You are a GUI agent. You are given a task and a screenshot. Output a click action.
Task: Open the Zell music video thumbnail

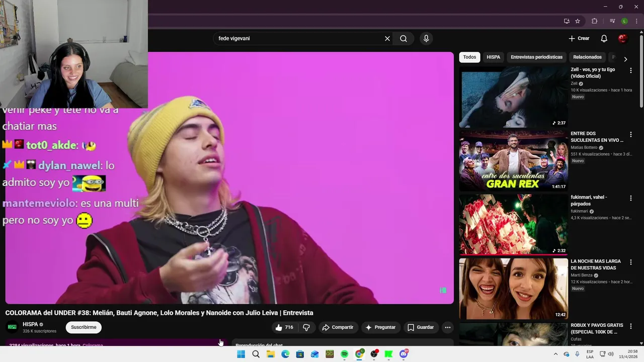click(x=513, y=97)
